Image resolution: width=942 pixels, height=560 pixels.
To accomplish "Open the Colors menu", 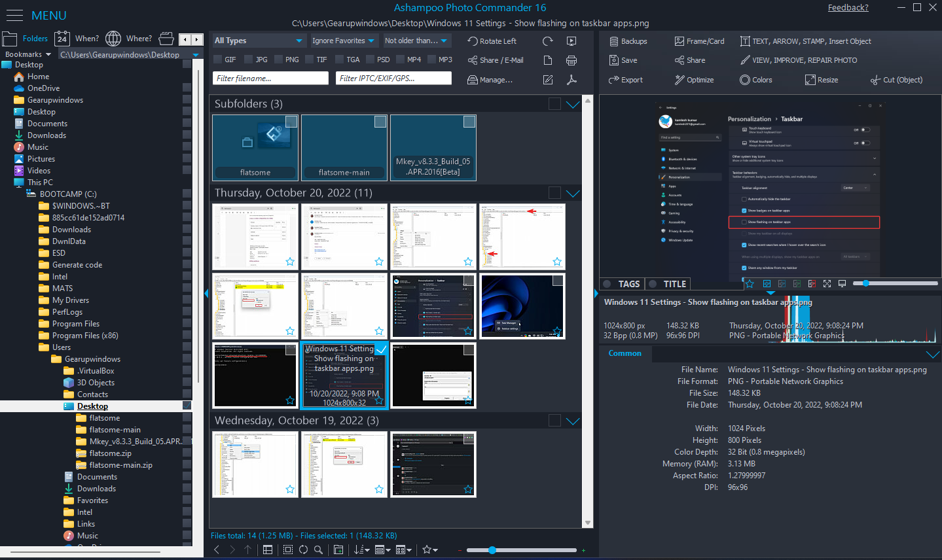I will [756, 80].
